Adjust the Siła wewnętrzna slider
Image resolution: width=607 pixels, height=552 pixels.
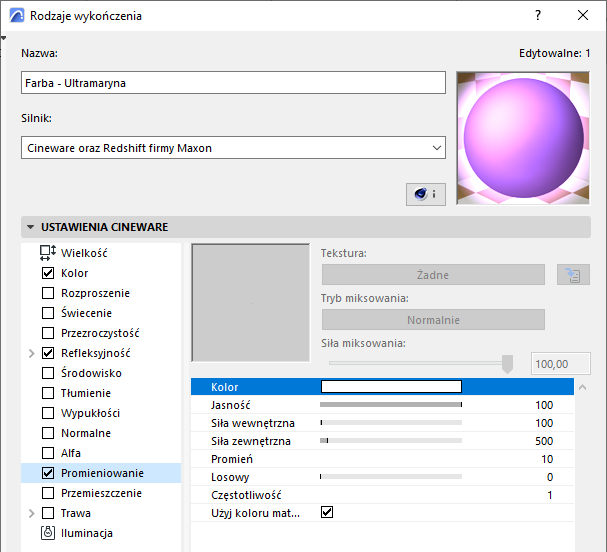tap(391, 423)
